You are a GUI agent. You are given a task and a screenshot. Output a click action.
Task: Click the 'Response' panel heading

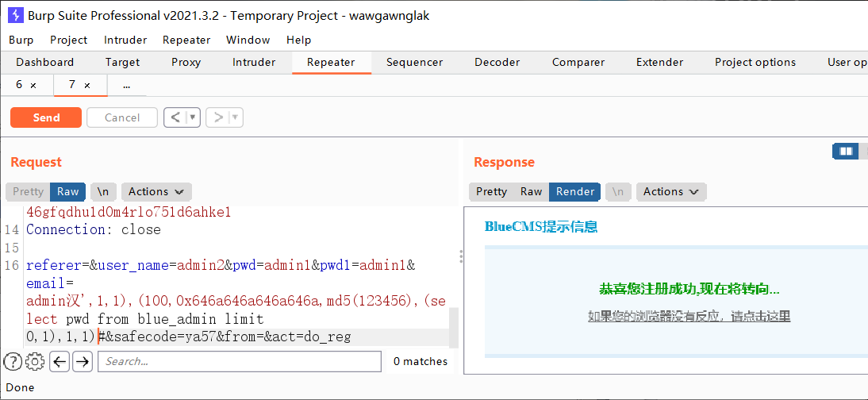505,163
